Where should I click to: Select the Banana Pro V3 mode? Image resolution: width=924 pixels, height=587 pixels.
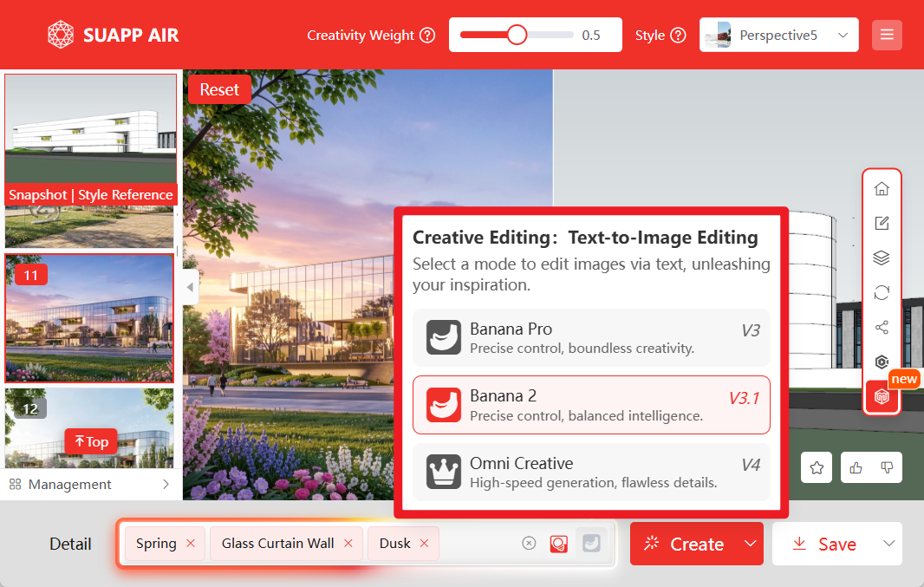pos(591,337)
